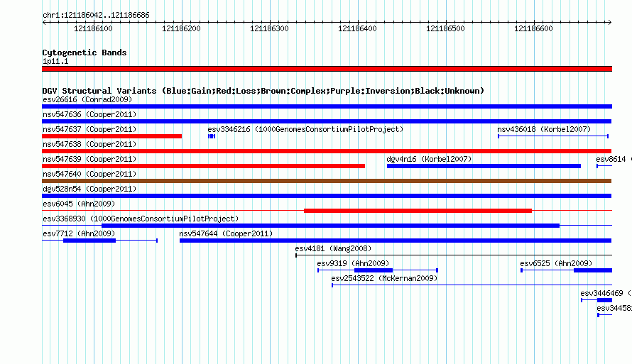The width and height of the screenshot is (632, 364).
Task: Select the nsv436018 (Korbel2007) variant label
Action: point(544,129)
